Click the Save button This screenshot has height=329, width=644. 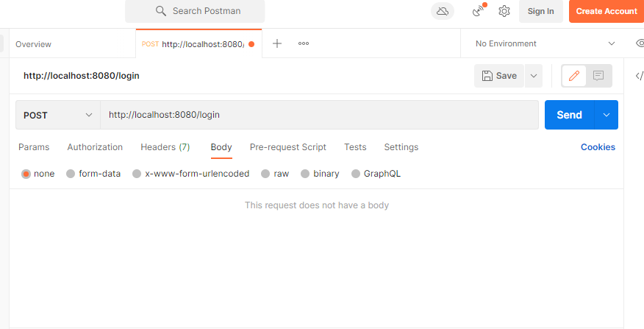pos(499,76)
